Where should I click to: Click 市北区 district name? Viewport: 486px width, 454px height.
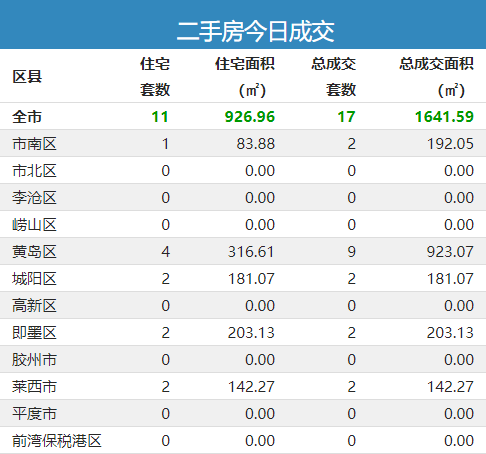click(x=34, y=171)
